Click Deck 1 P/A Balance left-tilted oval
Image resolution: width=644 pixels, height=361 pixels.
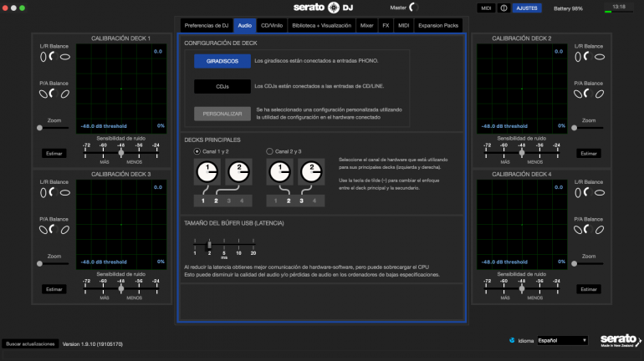pos(43,94)
